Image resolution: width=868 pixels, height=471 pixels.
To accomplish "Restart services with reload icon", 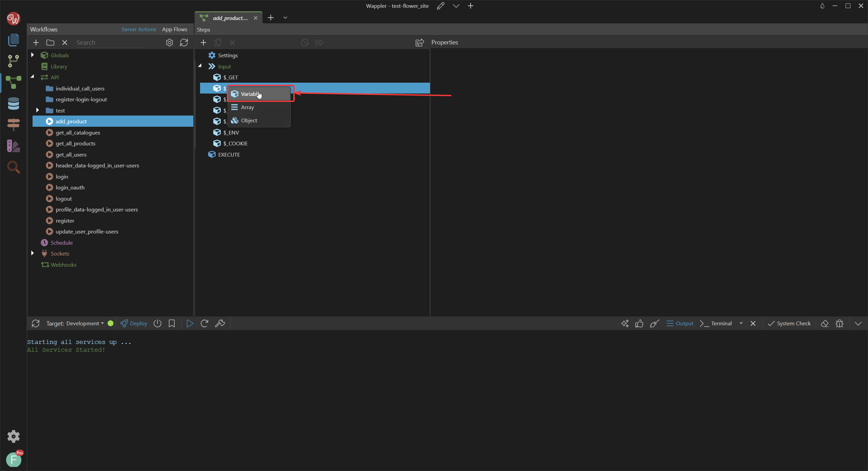I will tap(204, 323).
